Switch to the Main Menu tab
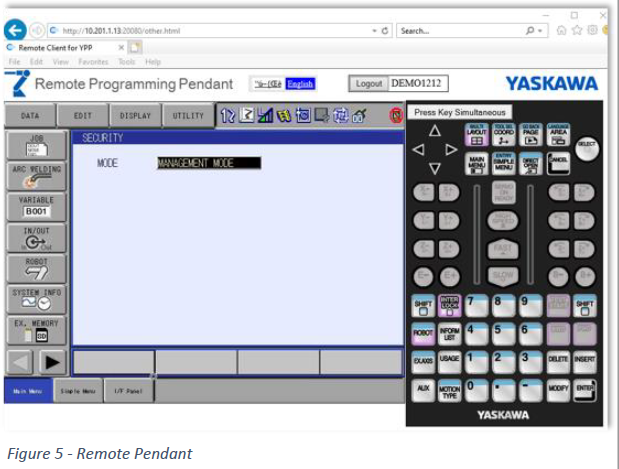 28,391
